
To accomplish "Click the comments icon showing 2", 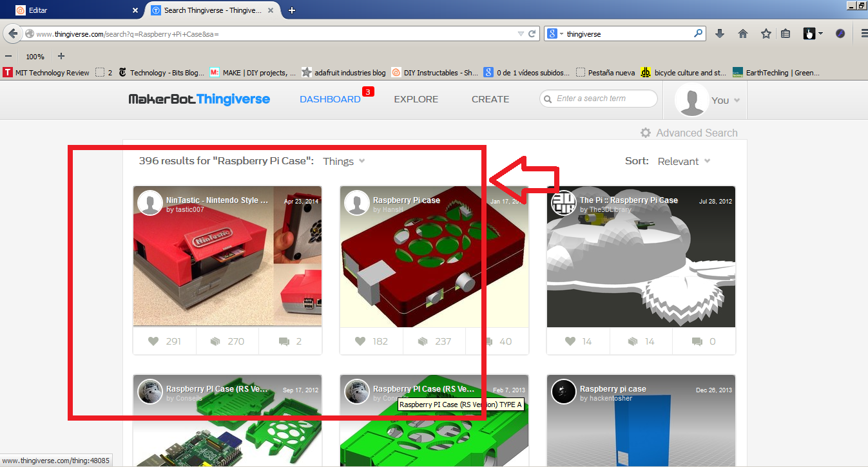I will [x=284, y=341].
